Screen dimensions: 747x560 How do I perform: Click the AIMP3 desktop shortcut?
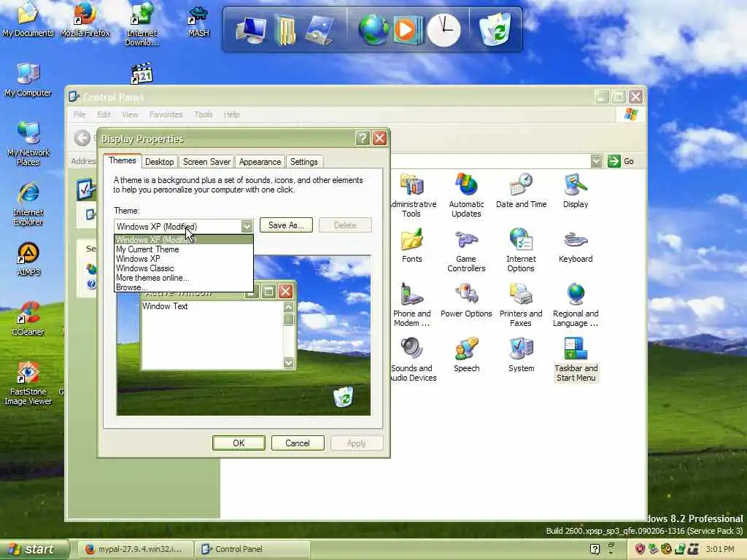tap(28, 259)
